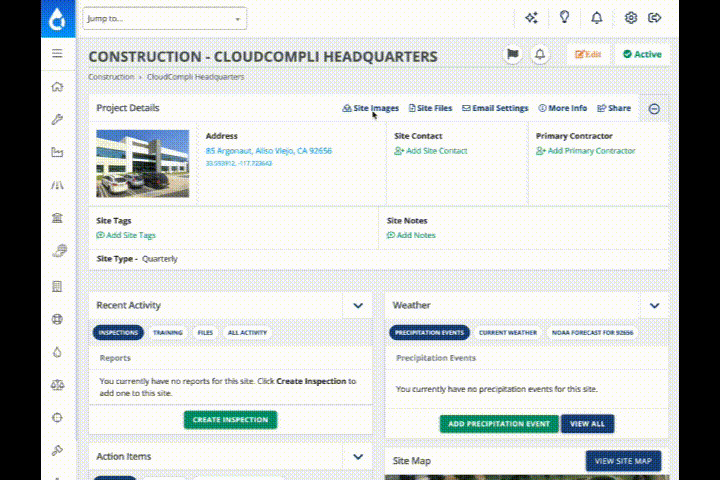Click the Share link
Screen dimensions: 720x480
pyautogui.click(x=614, y=108)
